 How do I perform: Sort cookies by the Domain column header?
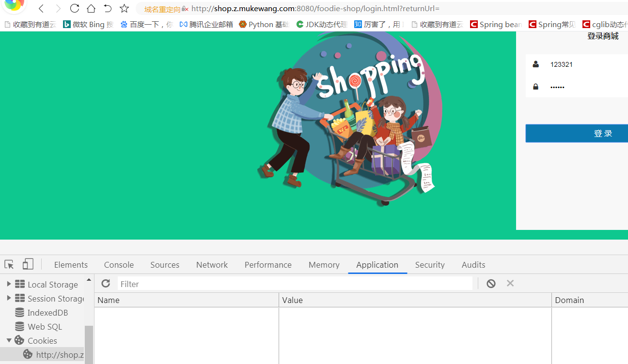(x=590, y=300)
